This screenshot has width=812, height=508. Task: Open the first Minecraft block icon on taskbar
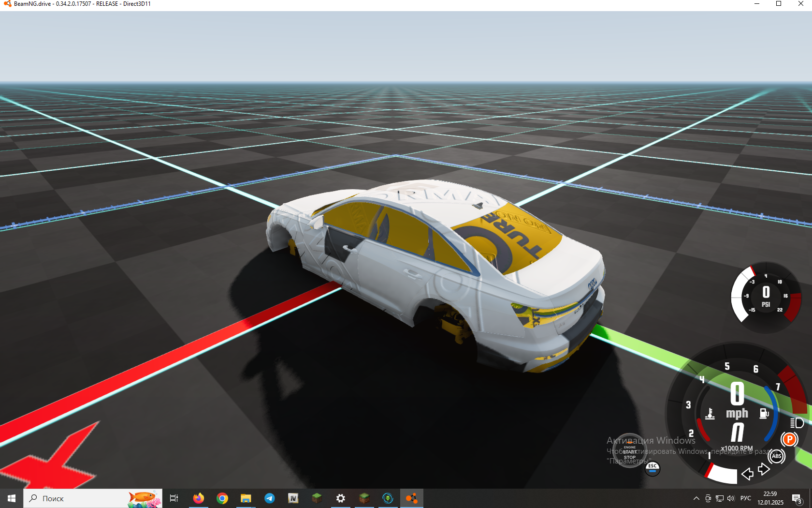point(317,498)
